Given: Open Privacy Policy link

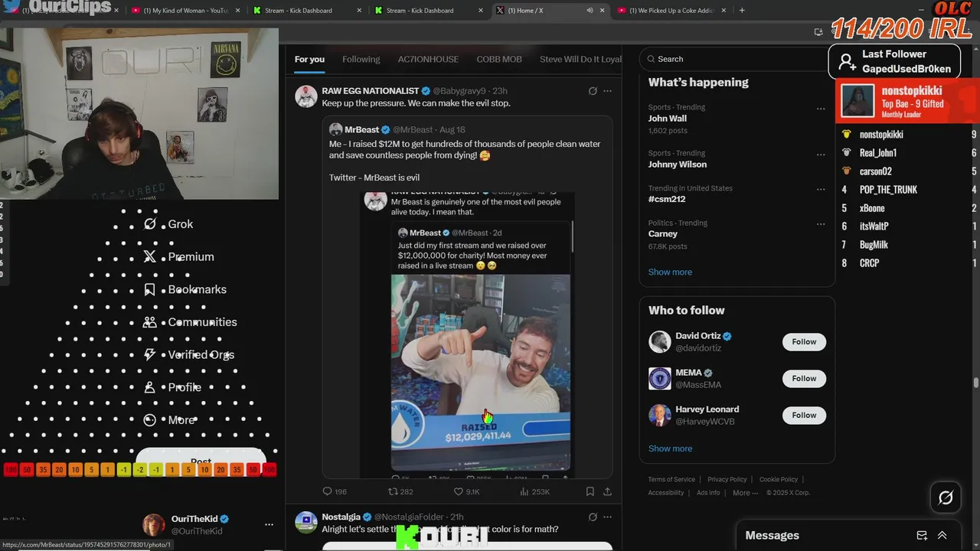Looking at the screenshot, I should pos(727,480).
